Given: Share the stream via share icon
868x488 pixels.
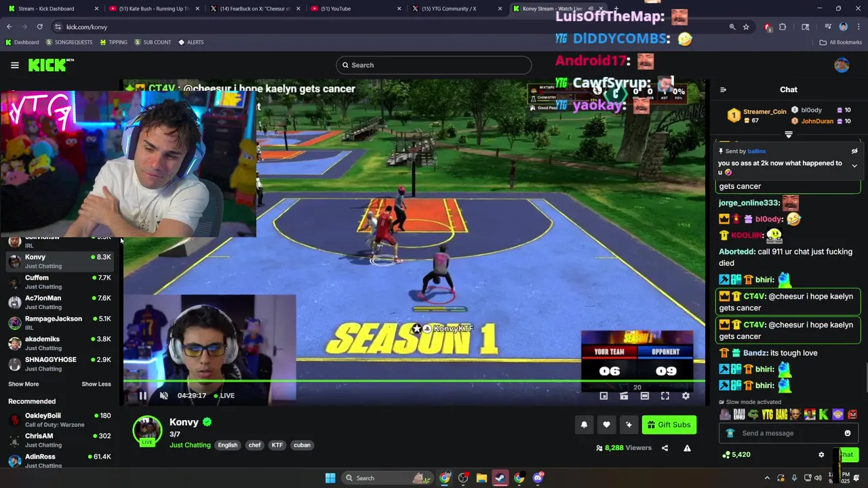Looking at the screenshot, I should (x=665, y=448).
